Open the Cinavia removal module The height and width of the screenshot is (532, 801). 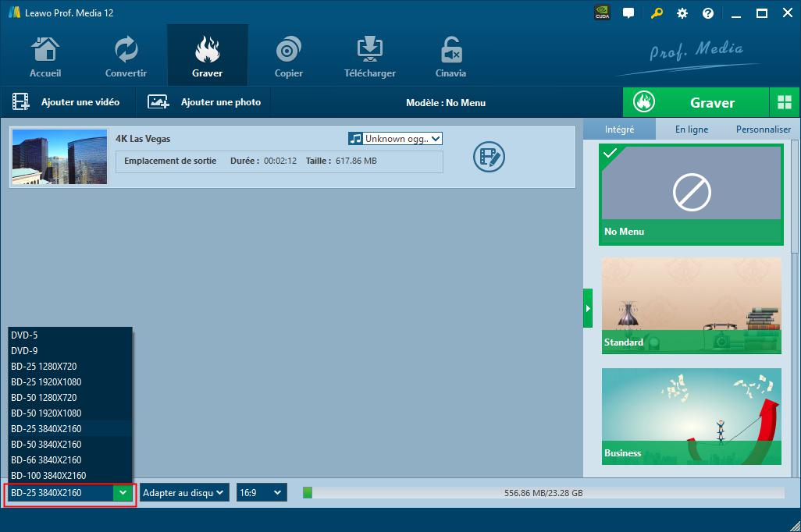[450, 57]
